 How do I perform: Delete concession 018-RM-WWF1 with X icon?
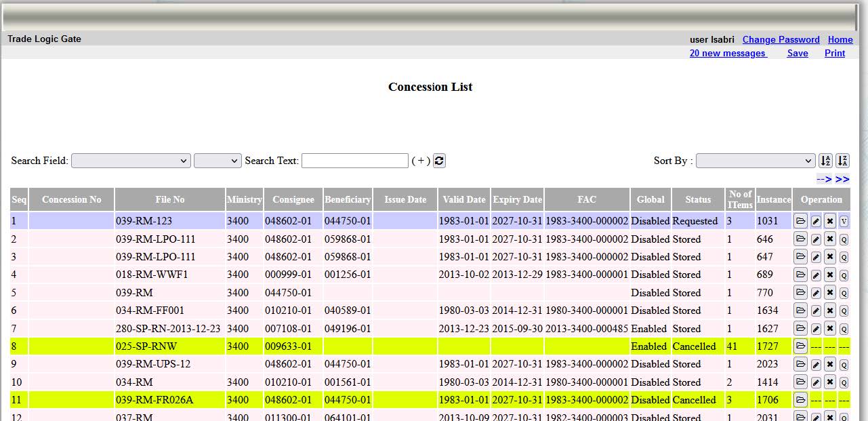coord(830,275)
